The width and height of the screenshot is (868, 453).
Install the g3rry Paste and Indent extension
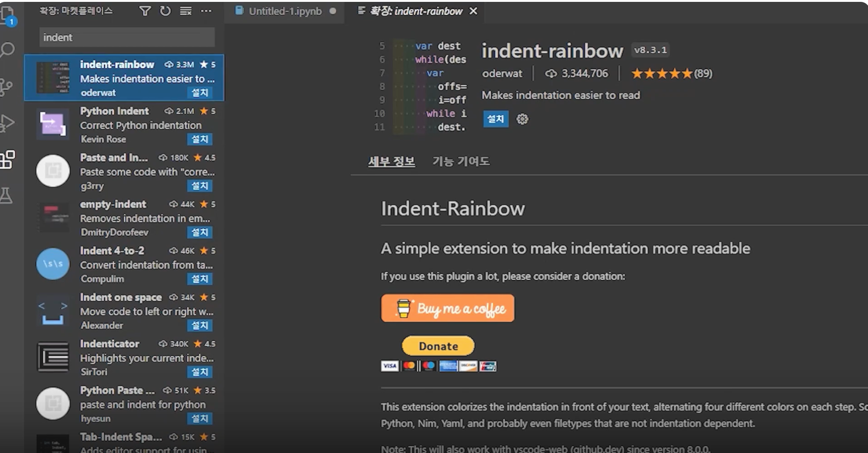click(x=199, y=186)
